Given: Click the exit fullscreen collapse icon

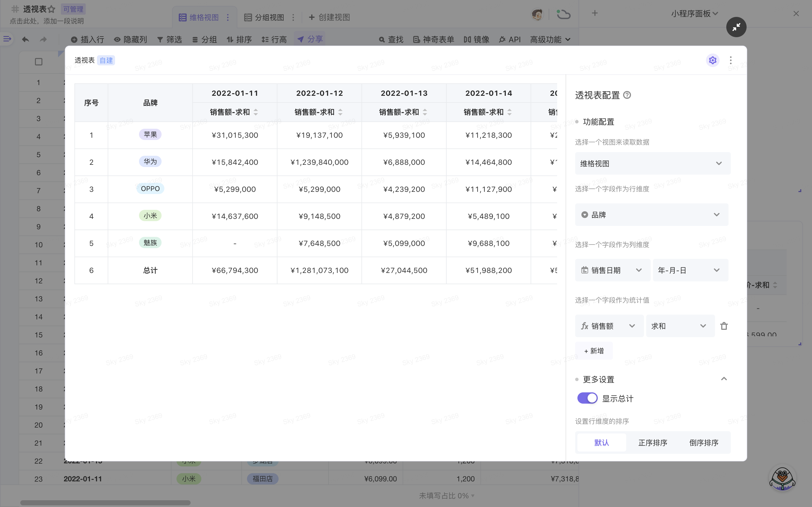Looking at the screenshot, I should 736,27.
